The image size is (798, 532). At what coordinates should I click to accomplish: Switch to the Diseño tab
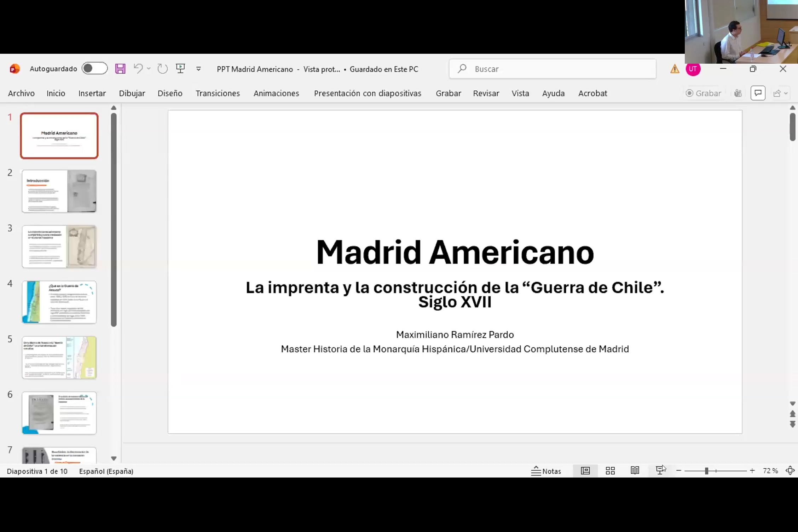click(170, 93)
